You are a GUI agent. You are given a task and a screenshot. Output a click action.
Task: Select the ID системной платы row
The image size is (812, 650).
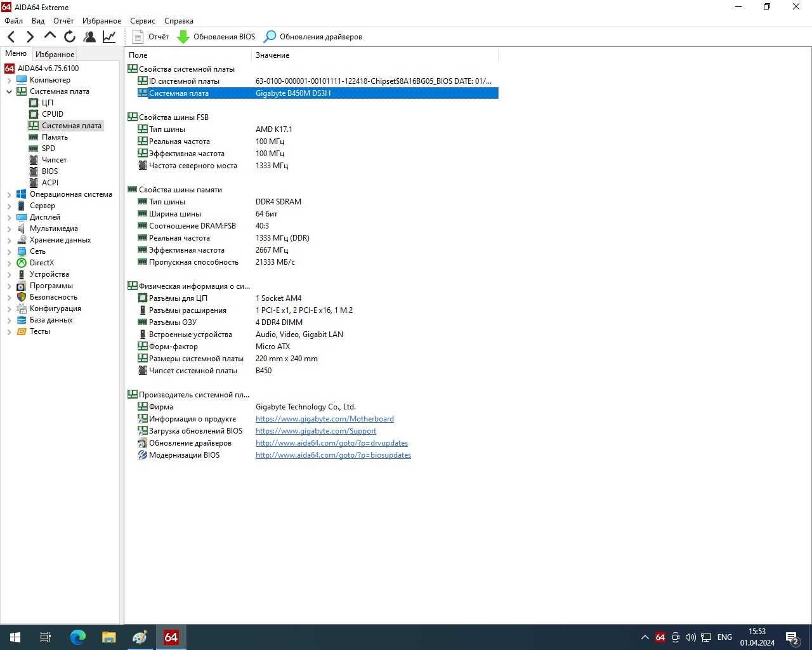tap(312, 81)
